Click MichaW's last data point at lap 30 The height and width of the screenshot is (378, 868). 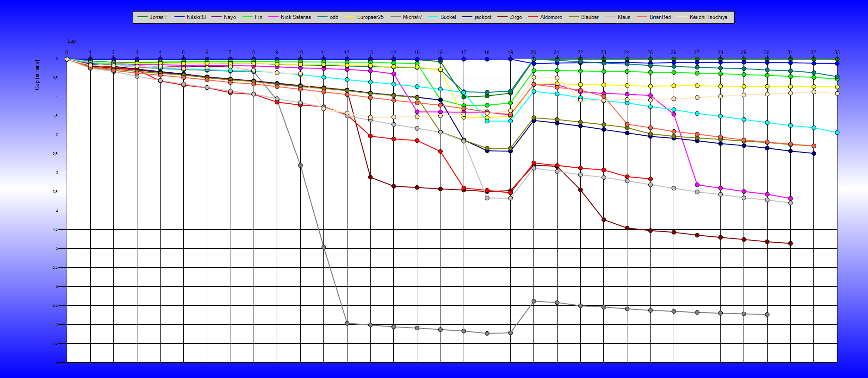[x=767, y=315]
